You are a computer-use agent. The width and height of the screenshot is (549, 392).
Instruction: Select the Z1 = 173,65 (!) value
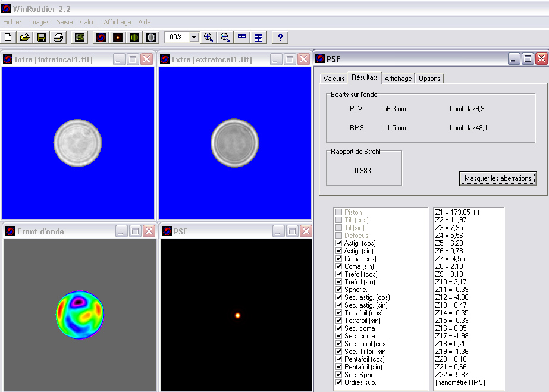[457, 212]
